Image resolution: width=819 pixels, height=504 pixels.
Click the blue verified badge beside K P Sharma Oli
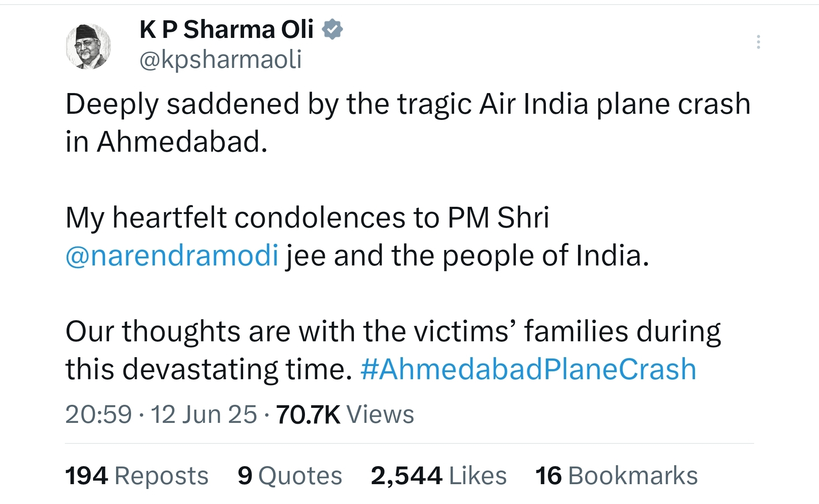tap(333, 29)
